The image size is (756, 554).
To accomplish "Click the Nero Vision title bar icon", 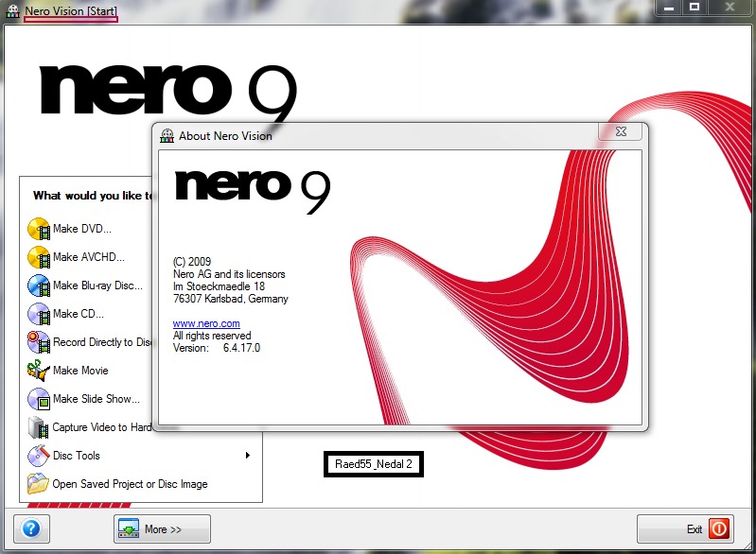I will tap(13, 10).
